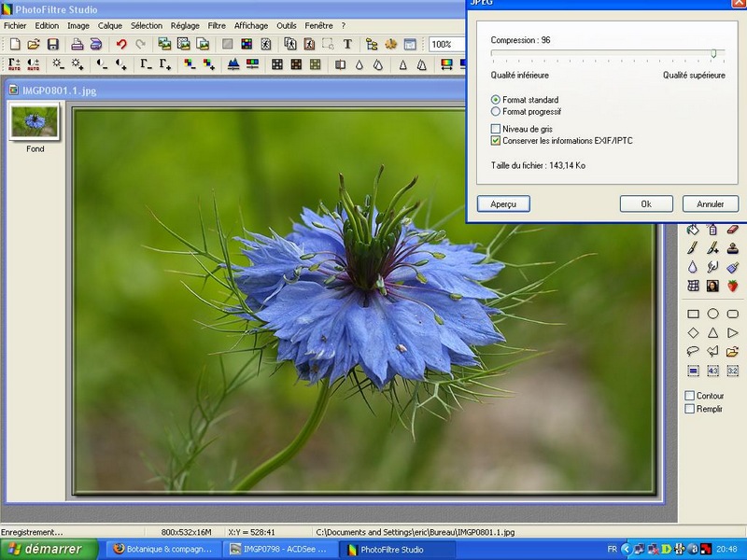Screen dimensions: 747x560
Task: Select the Text tool T icon
Action: pyautogui.click(x=347, y=44)
